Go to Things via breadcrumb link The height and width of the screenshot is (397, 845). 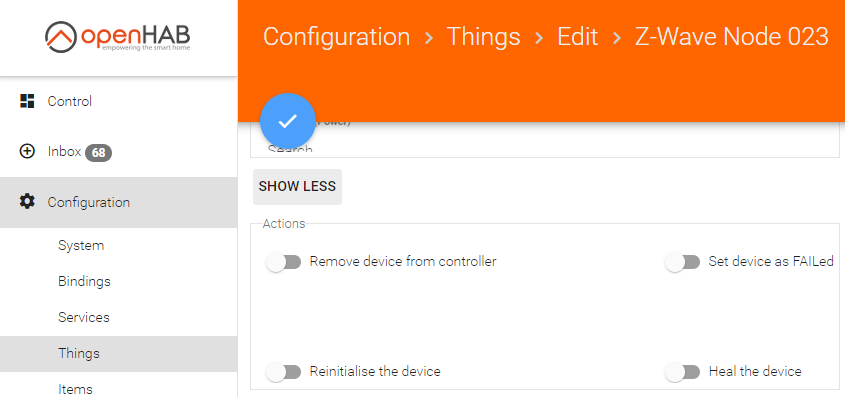coord(483,37)
